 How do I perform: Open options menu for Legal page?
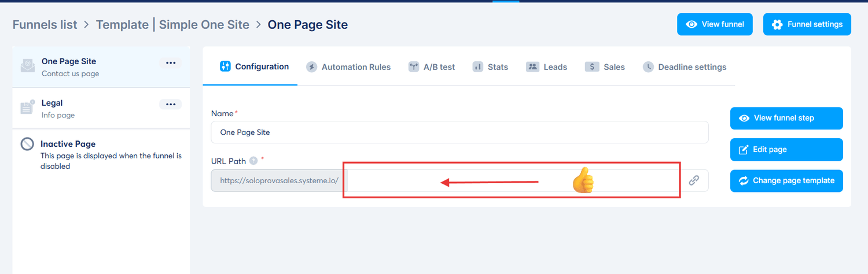170,105
